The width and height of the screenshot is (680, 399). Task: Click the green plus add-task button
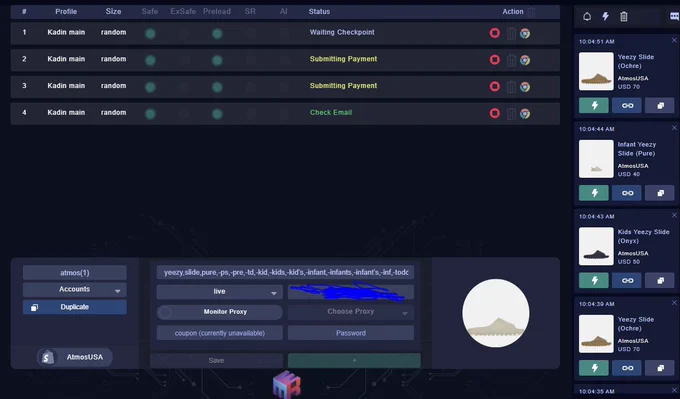[x=354, y=360]
